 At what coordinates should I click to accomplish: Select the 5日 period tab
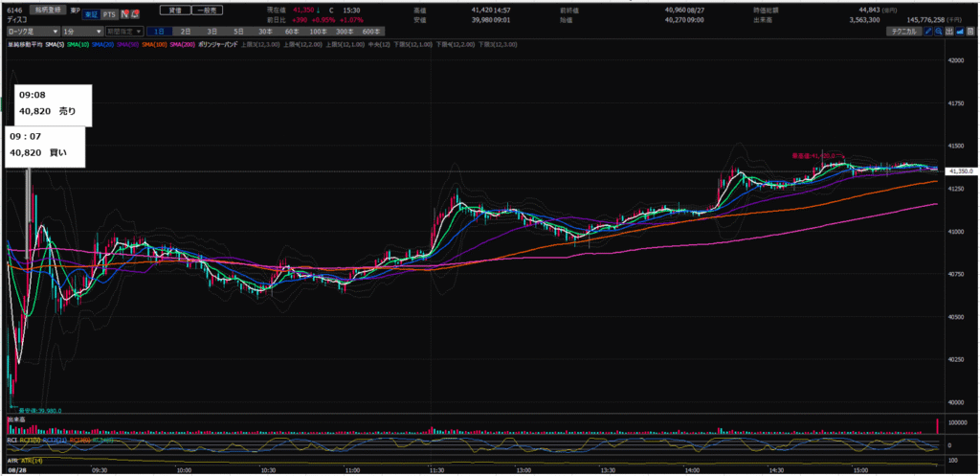click(238, 31)
